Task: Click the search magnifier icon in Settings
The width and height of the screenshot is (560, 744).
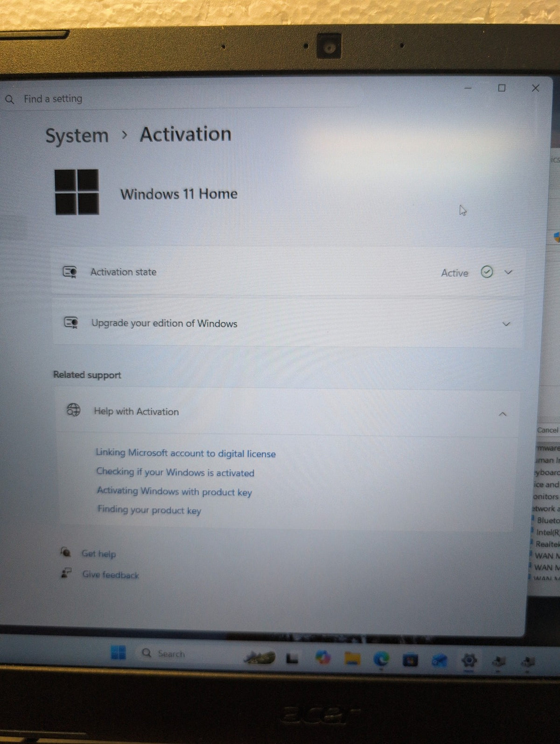Action: [9, 99]
